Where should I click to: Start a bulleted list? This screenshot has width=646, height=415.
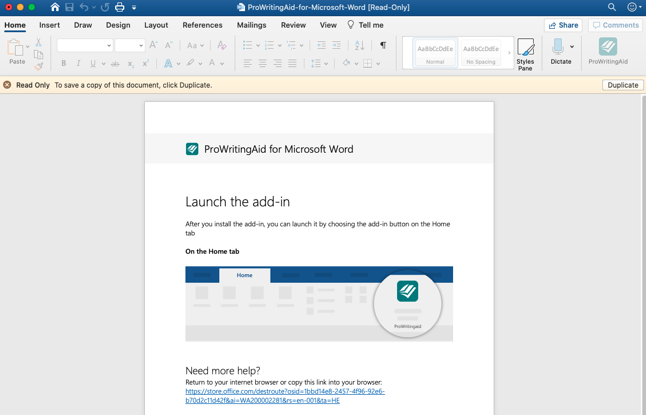point(248,45)
